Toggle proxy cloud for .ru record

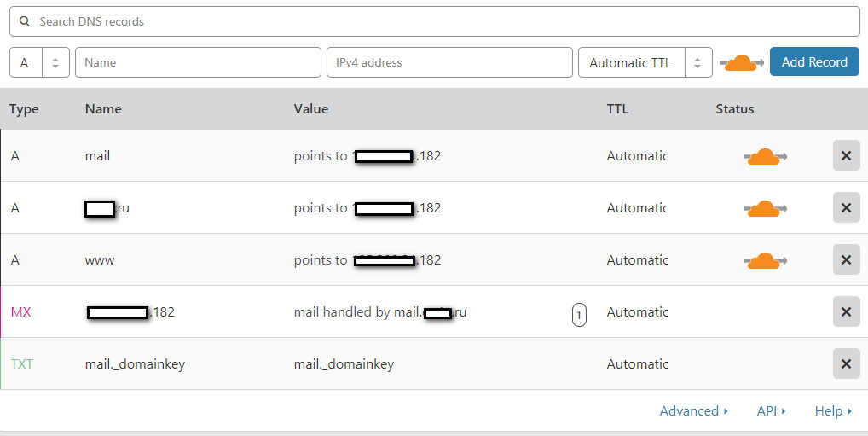pos(765,208)
